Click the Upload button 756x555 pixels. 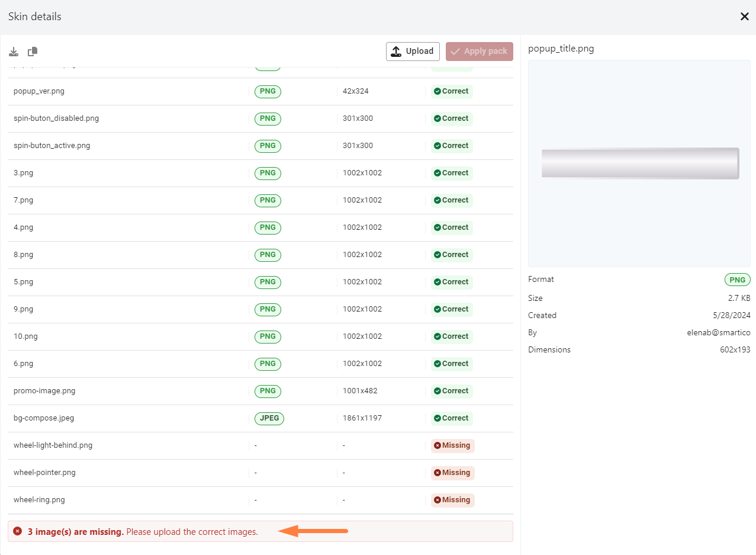coord(413,52)
